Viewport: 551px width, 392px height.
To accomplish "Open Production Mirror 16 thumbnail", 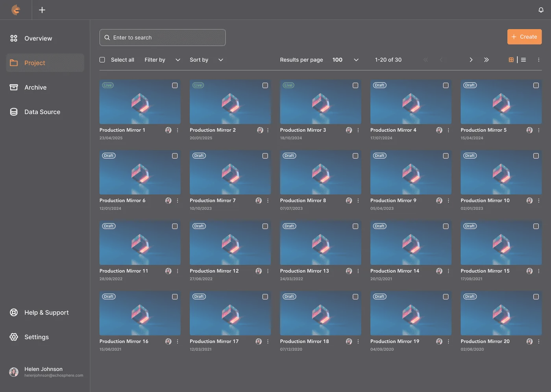I will [x=140, y=313].
